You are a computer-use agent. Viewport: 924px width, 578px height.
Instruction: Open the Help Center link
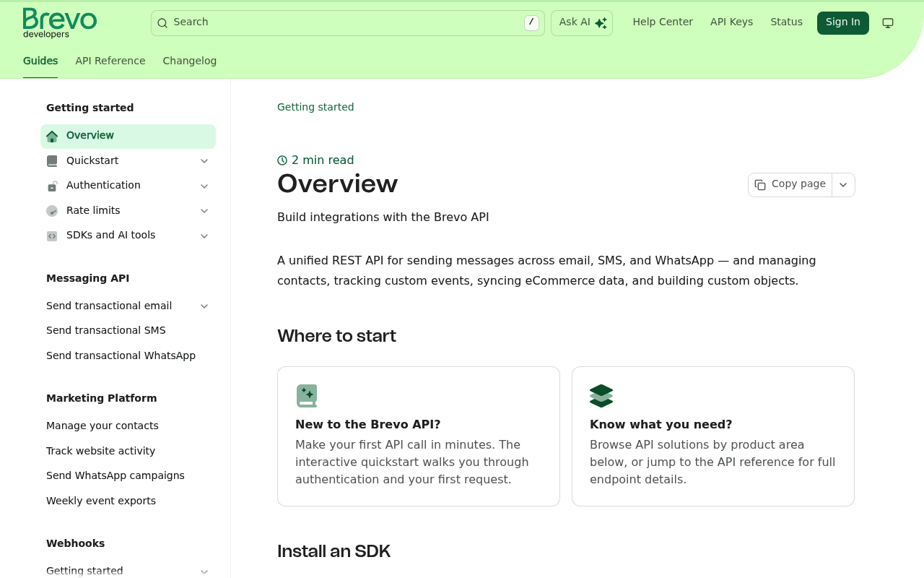coord(663,22)
